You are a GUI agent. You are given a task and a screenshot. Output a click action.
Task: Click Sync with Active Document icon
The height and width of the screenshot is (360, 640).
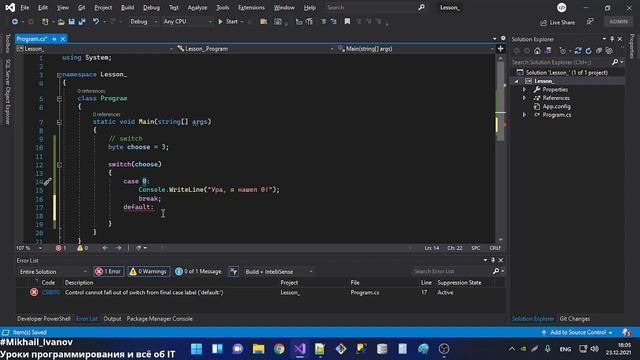pos(578,51)
